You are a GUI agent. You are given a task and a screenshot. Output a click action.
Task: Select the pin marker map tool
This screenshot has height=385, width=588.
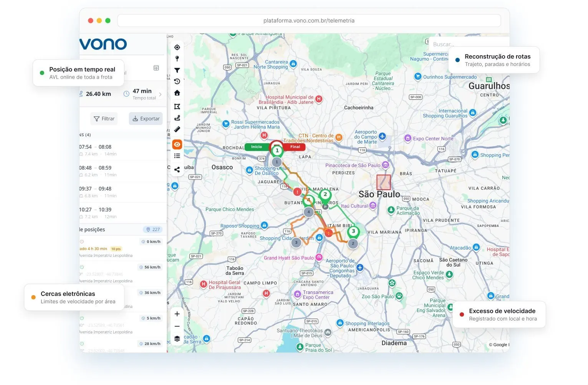pos(177,59)
